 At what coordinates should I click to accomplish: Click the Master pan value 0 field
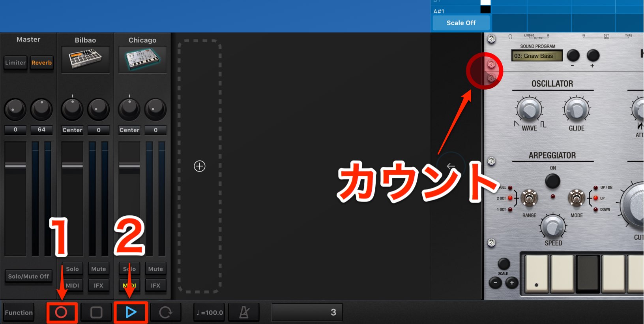coord(15,130)
